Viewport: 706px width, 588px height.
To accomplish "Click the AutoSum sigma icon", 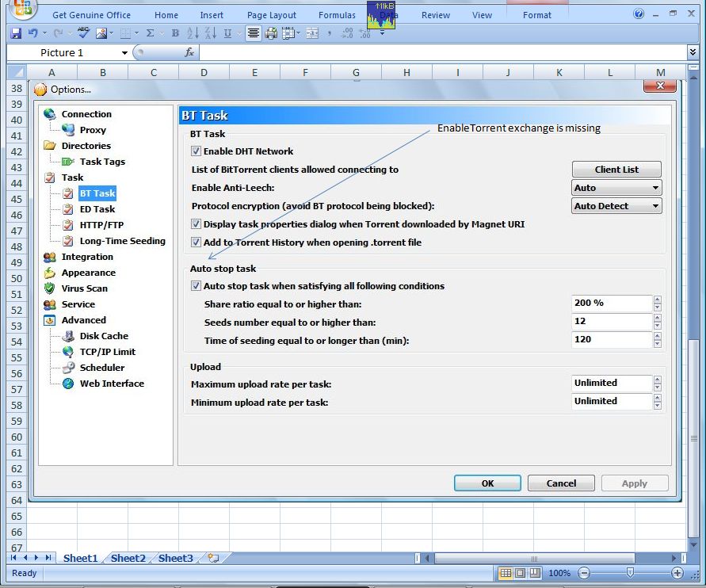I will (x=151, y=33).
